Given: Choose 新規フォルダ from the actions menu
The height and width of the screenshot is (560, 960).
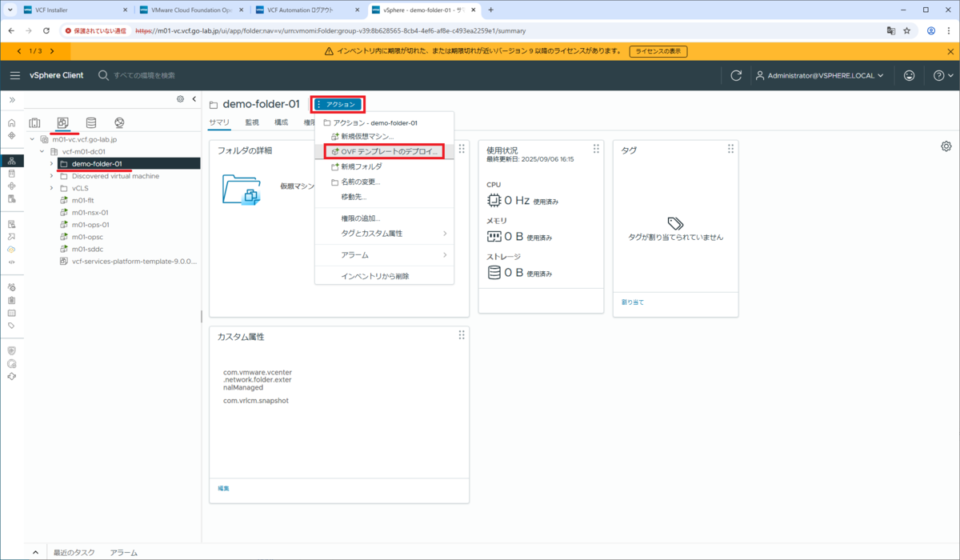Looking at the screenshot, I should tap(384, 166).
